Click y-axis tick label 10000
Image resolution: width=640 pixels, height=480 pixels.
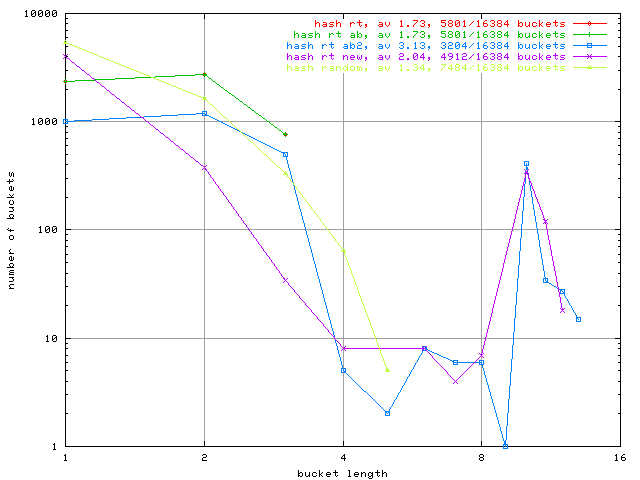point(41,13)
